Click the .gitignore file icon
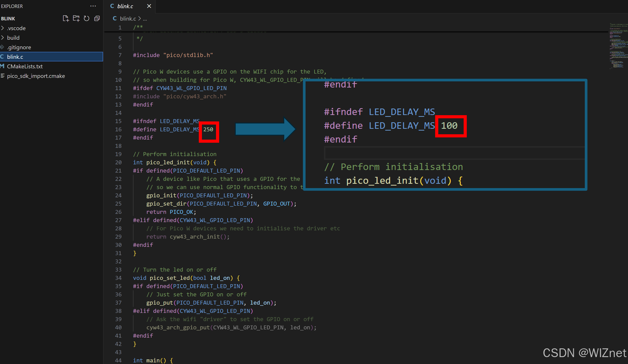 coord(3,47)
